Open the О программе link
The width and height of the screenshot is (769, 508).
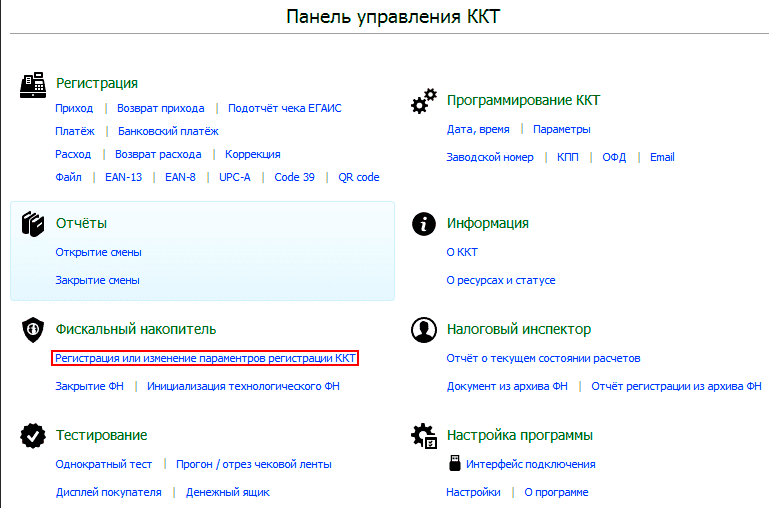pos(556,492)
